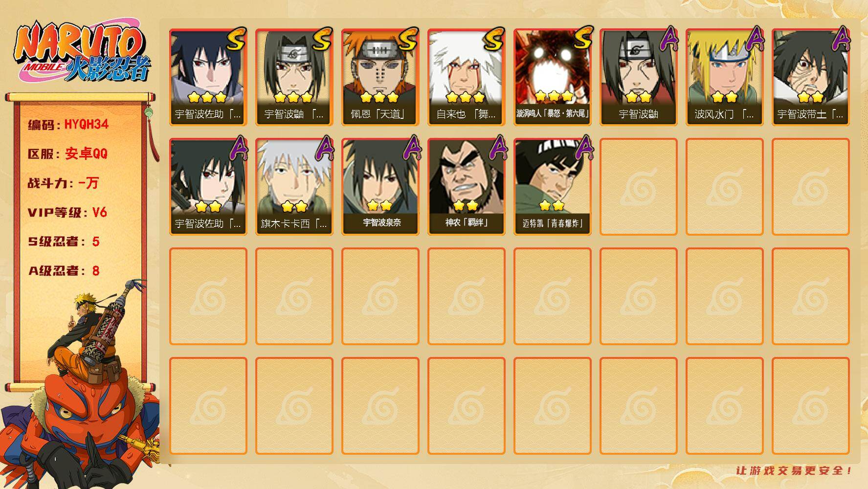Open the 迈特凯「青春爆炸」 card
The height and width of the screenshot is (489, 868).
pos(552,187)
